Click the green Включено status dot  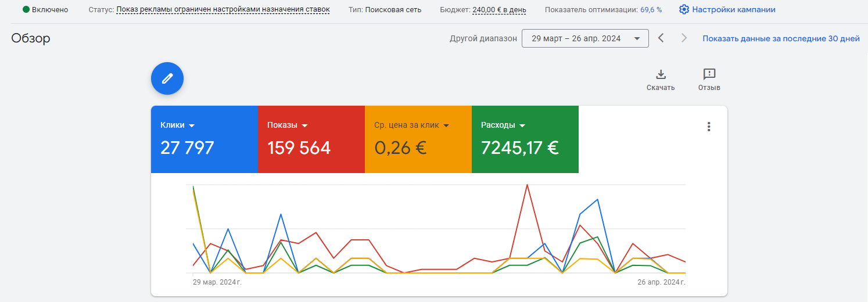[x=26, y=10]
